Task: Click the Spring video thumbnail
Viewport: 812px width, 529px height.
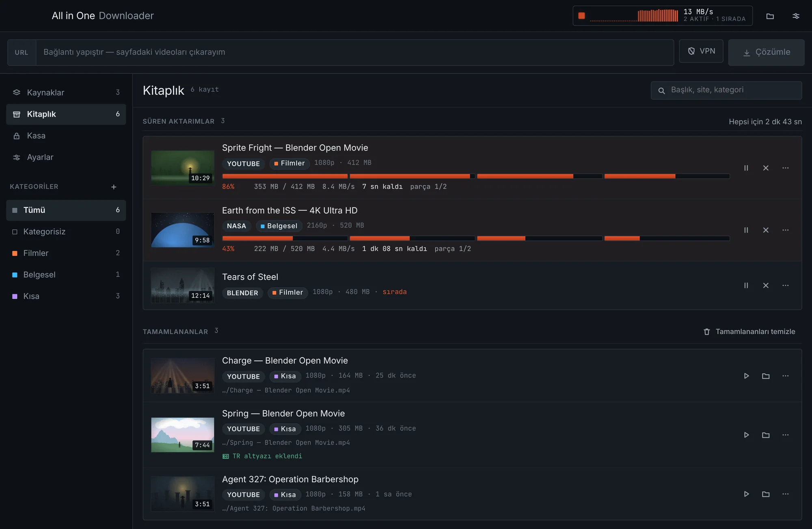Action: (183, 435)
